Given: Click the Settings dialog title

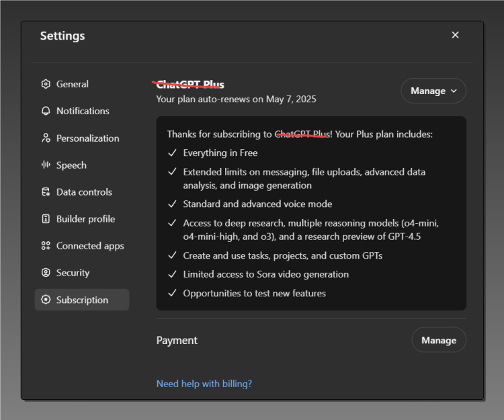Looking at the screenshot, I should pyautogui.click(x=62, y=36).
